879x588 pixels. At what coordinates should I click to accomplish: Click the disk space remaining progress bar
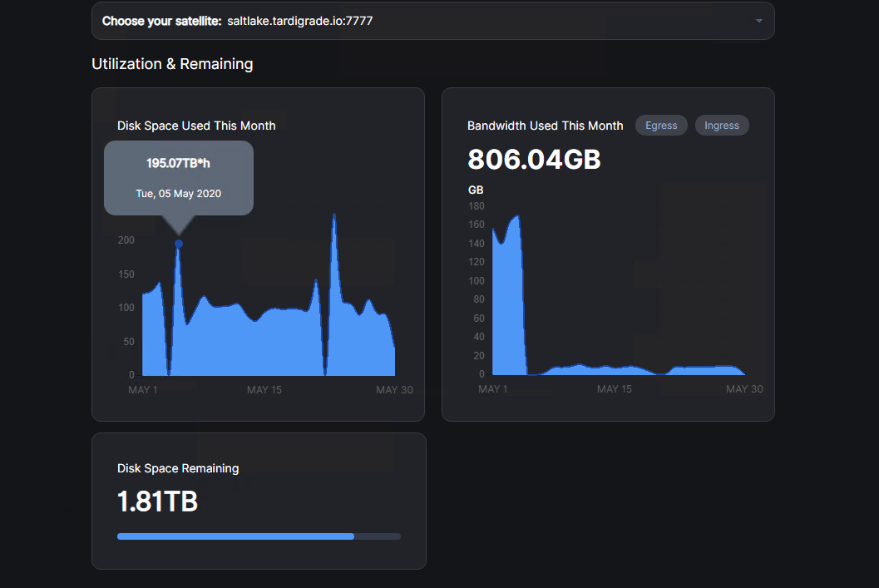[x=259, y=536]
